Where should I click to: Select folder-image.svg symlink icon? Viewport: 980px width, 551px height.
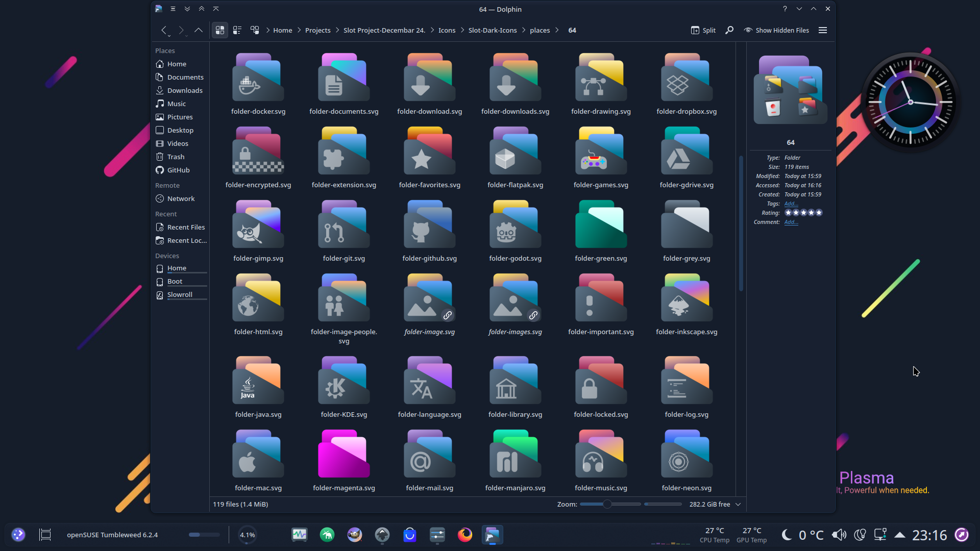[429, 298]
